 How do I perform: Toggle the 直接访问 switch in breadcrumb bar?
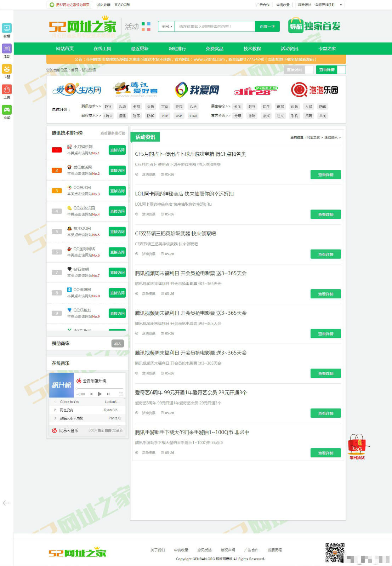[299, 70]
